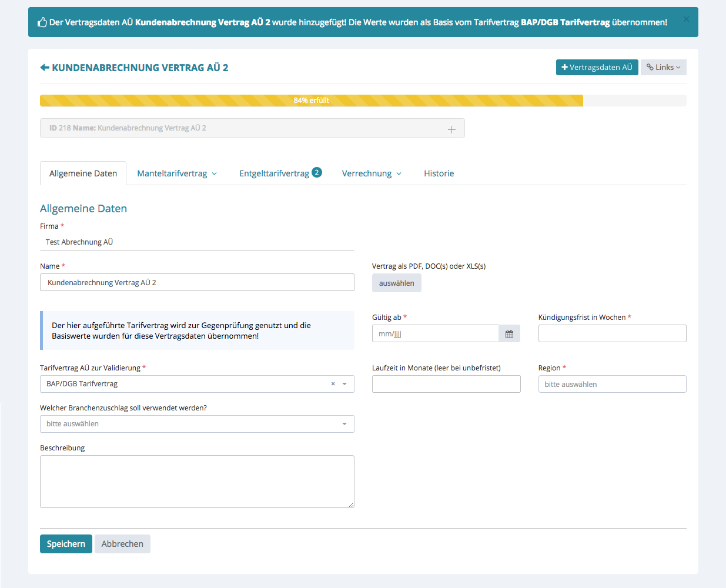Click the 84% erfüllt progress bar
The height and width of the screenshot is (588, 726).
pos(312,101)
